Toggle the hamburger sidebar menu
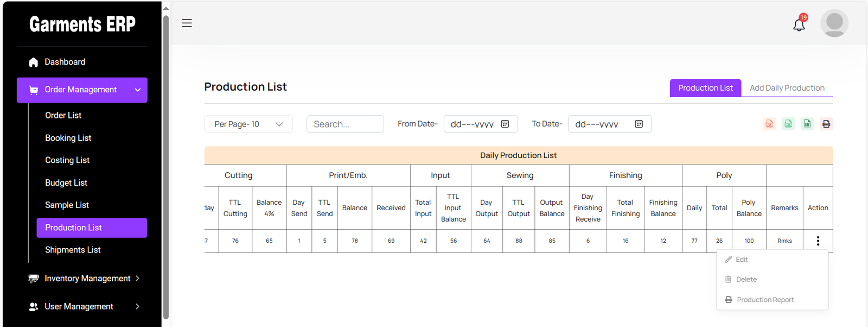The width and height of the screenshot is (868, 327). (187, 23)
